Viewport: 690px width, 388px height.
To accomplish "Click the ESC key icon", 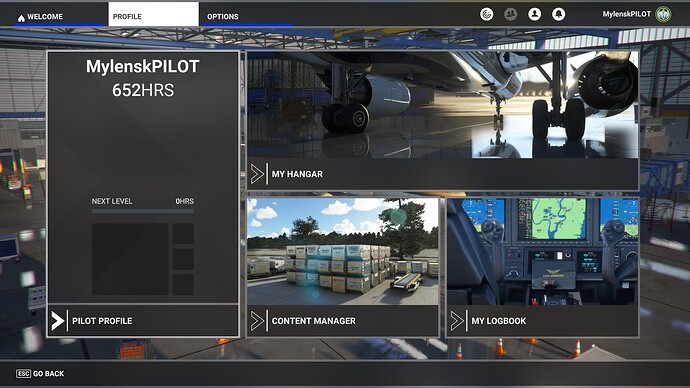I will tap(23, 373).
